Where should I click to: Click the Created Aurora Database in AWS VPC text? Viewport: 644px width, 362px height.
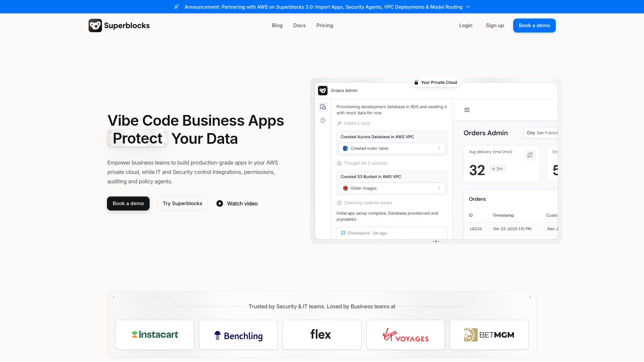(377, 137)
